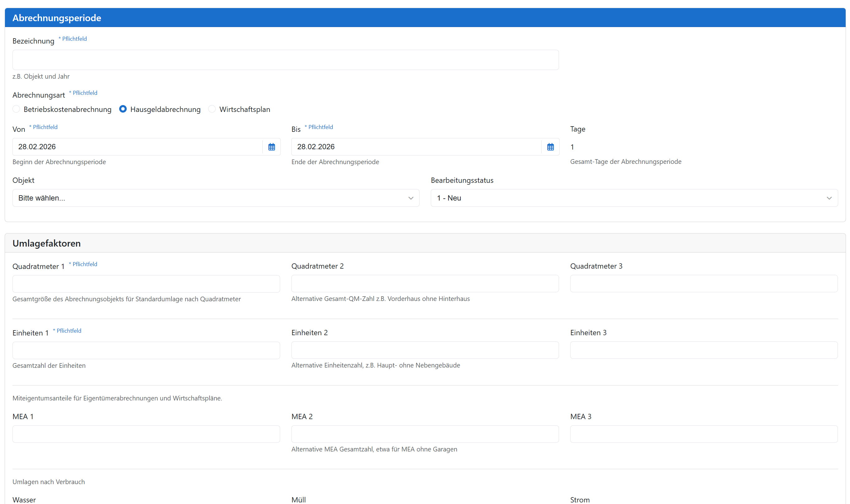Click into the MEA 1 field
Screen dimensions: 850x504
(x=146, y=434)
